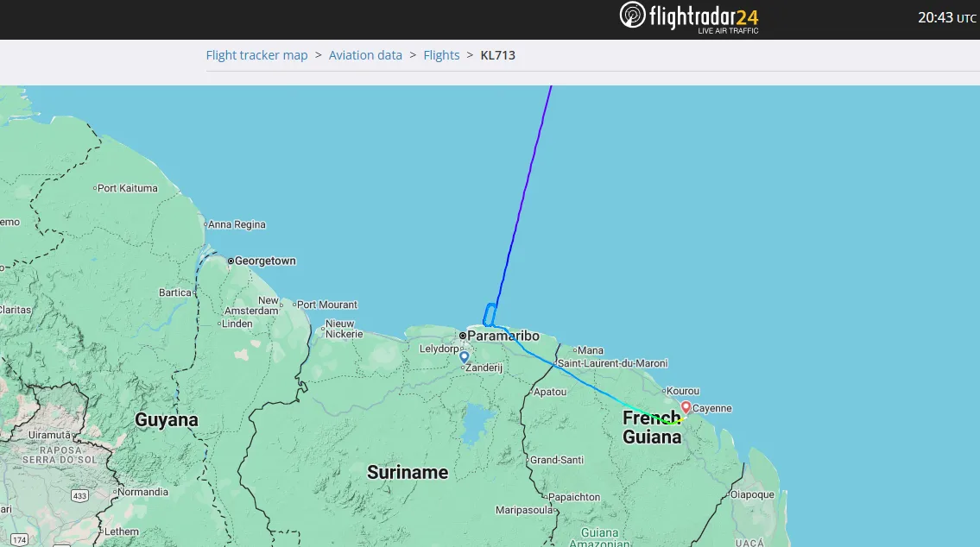Image resolution: width=980 pixels, height=547 pixels.
Task: Click the flightradar24 radar logo icon
Action: (633, 16)
